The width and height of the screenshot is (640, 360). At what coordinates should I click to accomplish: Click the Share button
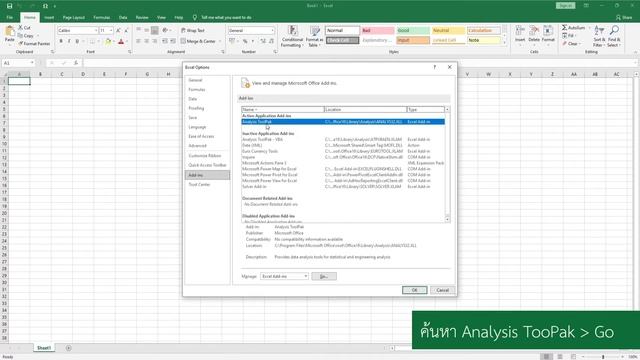[x=624, y=18]
